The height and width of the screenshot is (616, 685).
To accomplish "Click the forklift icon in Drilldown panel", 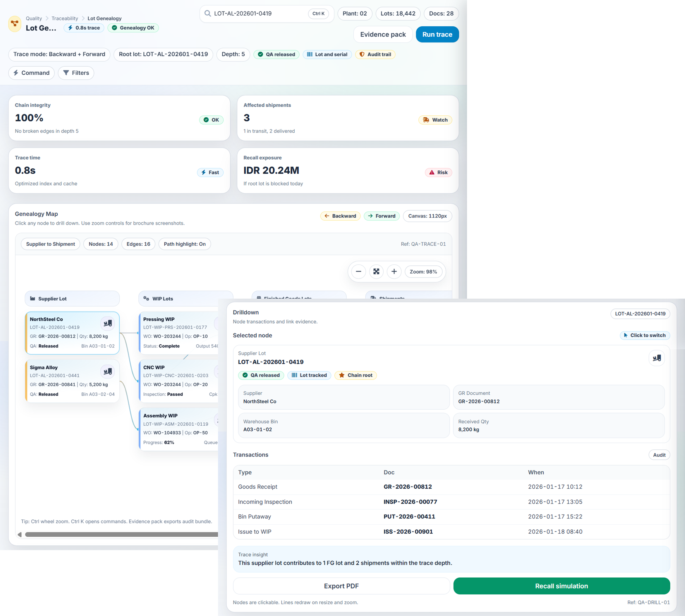I will click(657, 358).
